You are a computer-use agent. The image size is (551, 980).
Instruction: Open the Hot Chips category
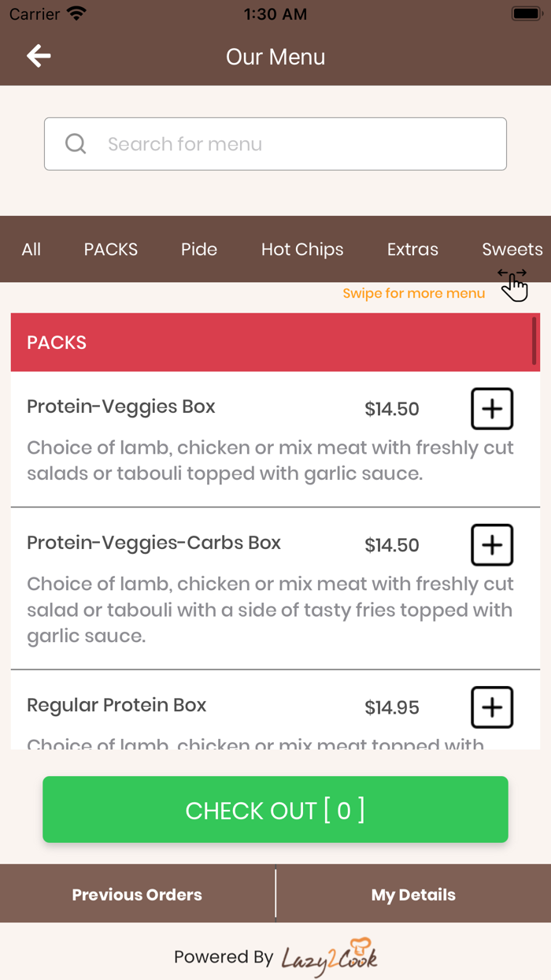[302, 249]
